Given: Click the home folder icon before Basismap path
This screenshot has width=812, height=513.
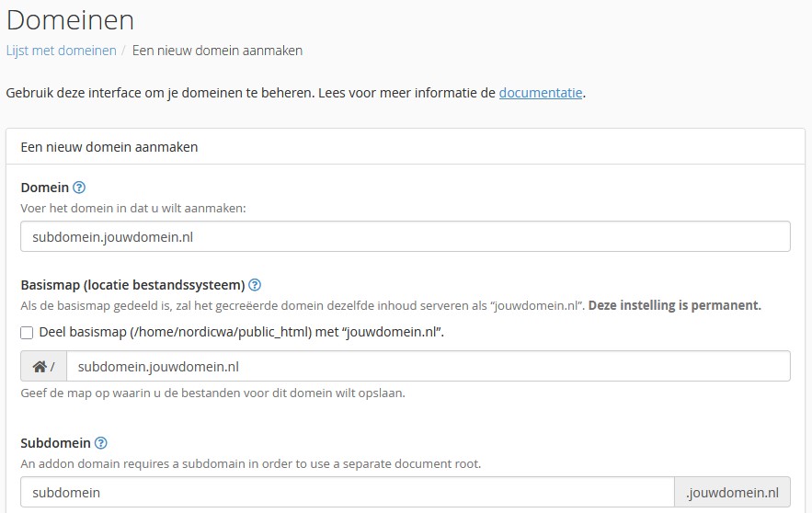Looking at the screenshot, I should point(40,367).
